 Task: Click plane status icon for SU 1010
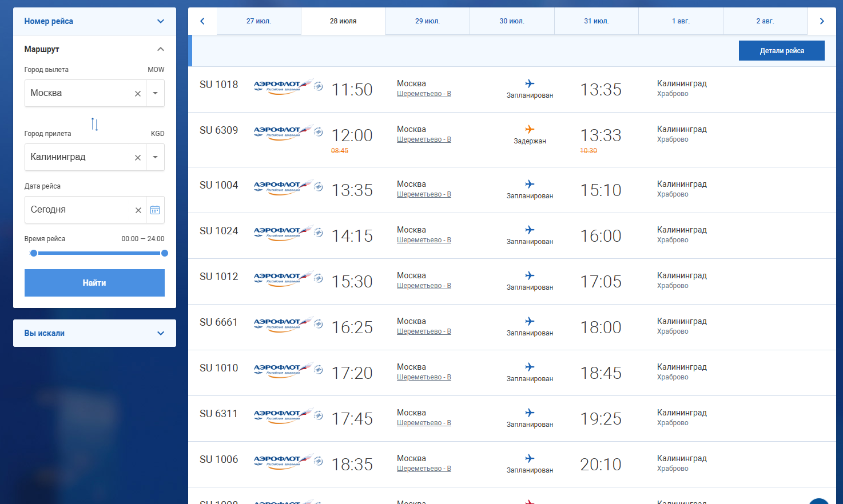click(530, 367)
